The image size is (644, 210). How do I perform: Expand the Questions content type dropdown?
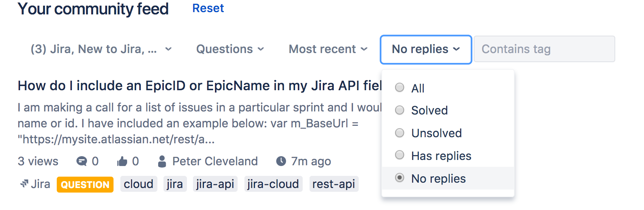230,49
